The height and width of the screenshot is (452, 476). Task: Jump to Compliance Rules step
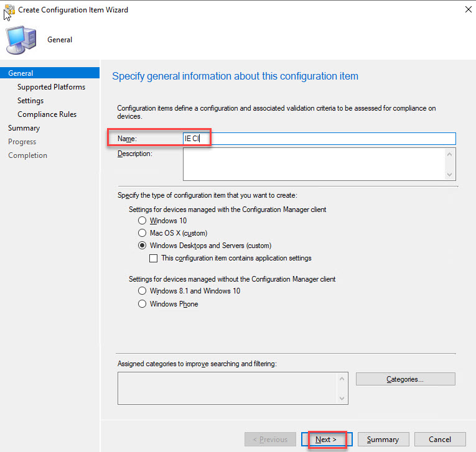[x=47, y=114]
